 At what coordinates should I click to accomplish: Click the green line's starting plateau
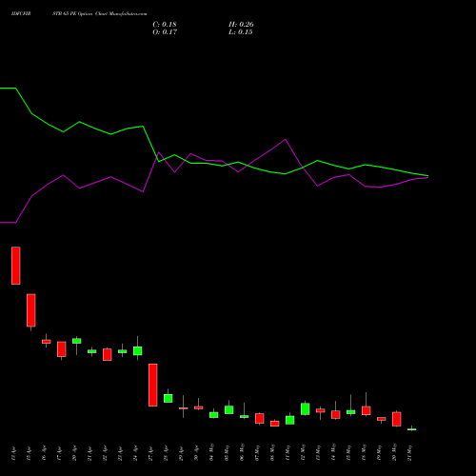pos(8,89)
